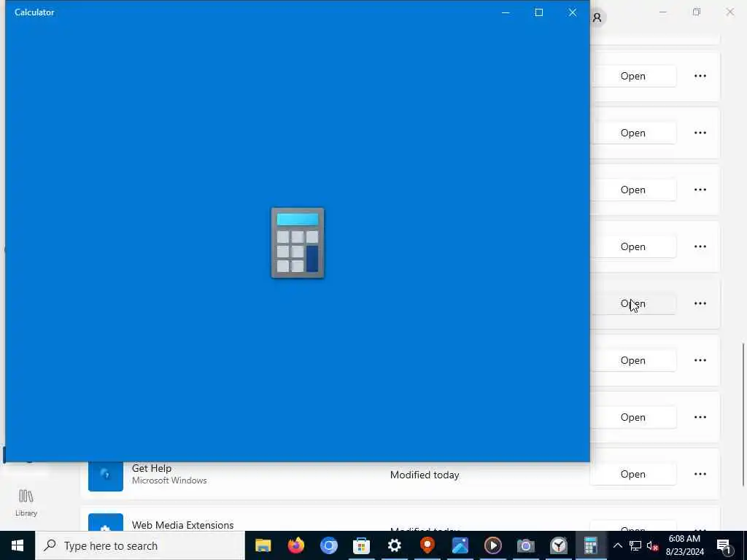Open the Photos app taskbar icon
Viewport: 747px width, 560px height.
[x=460, y=545]
